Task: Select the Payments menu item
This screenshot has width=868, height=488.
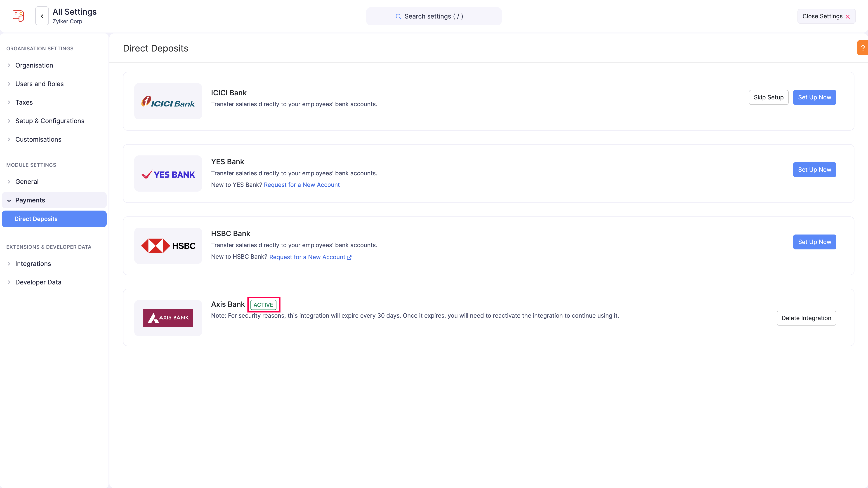Action: (x=54, y=200)
